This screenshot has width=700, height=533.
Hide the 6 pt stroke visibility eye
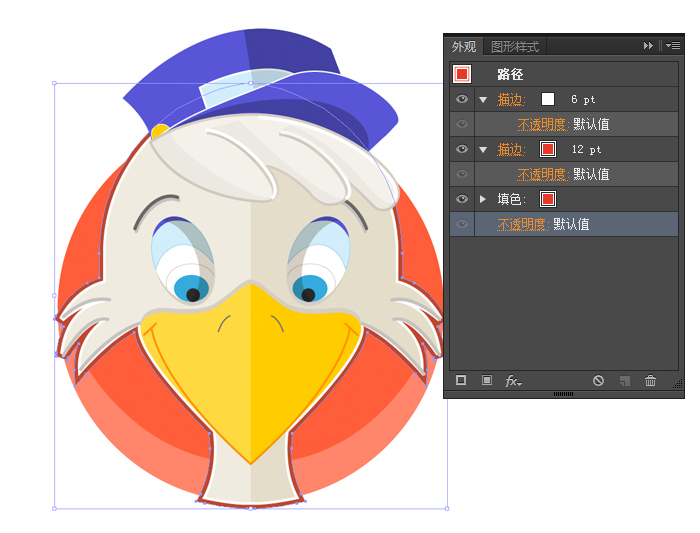point(462,99)
